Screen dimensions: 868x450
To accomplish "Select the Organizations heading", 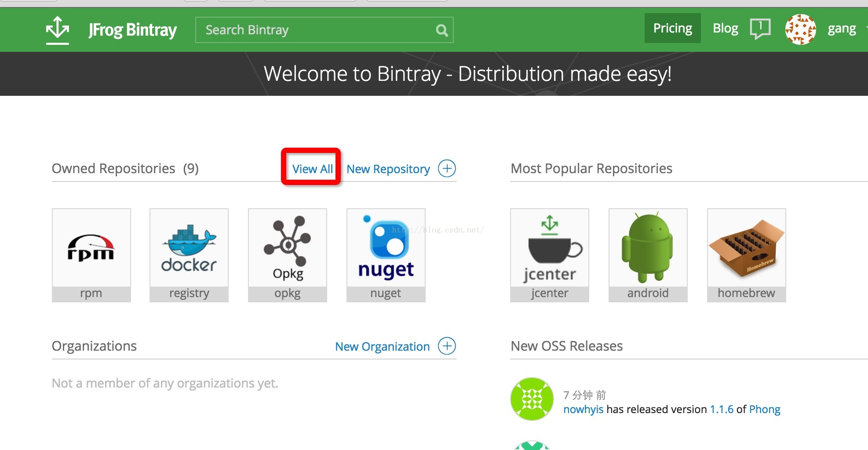I will [94, 346].
